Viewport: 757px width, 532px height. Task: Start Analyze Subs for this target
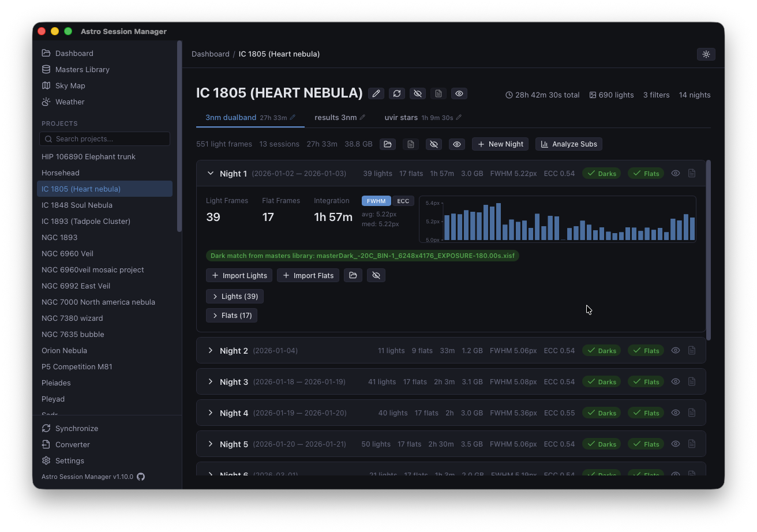(568, 144)
